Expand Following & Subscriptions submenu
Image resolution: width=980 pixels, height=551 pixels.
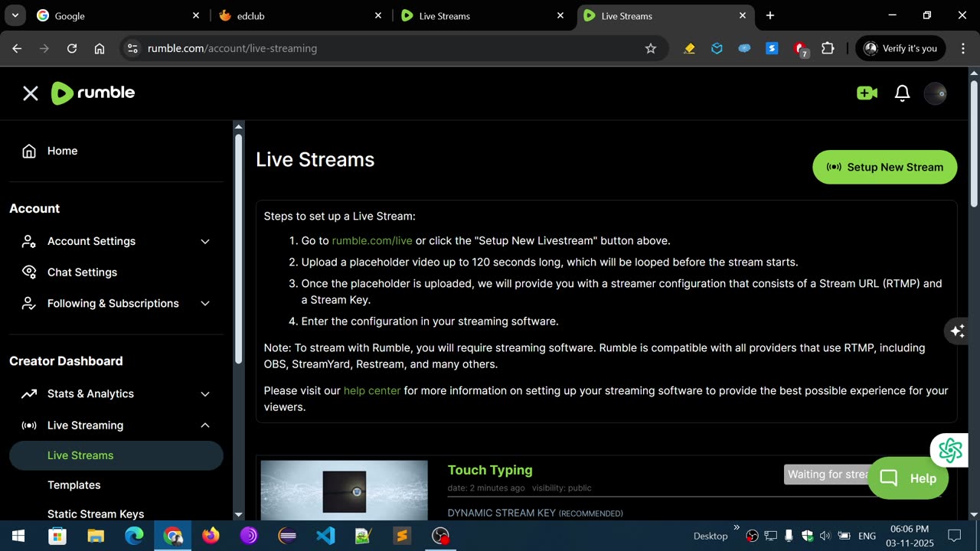[205, 304]
